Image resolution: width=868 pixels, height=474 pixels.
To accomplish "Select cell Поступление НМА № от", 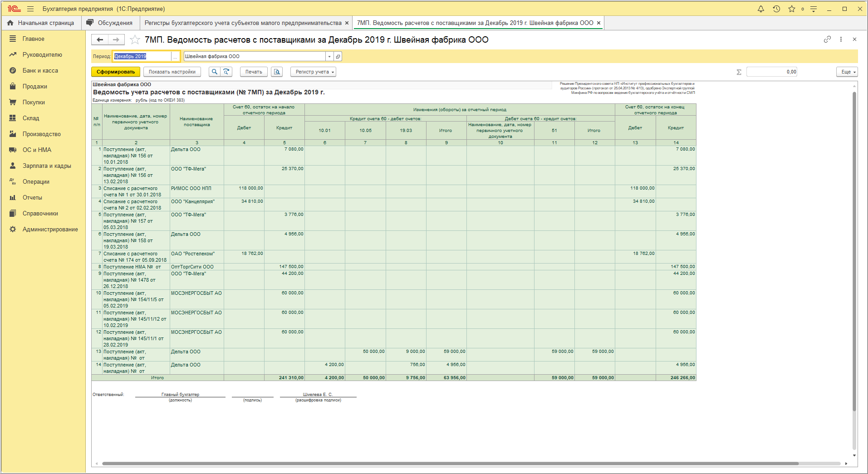I will pyautogui.click(x=136, y=267).
